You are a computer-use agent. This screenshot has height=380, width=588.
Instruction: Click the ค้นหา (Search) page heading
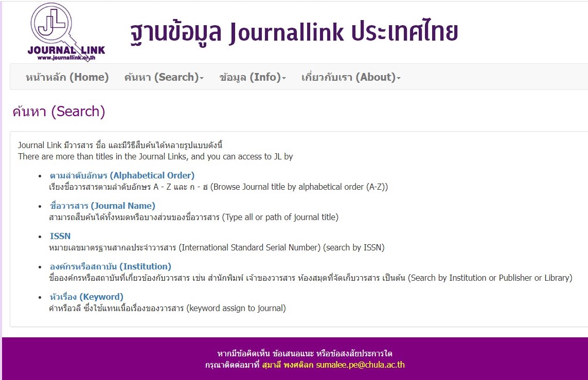(x=59, y=112)
